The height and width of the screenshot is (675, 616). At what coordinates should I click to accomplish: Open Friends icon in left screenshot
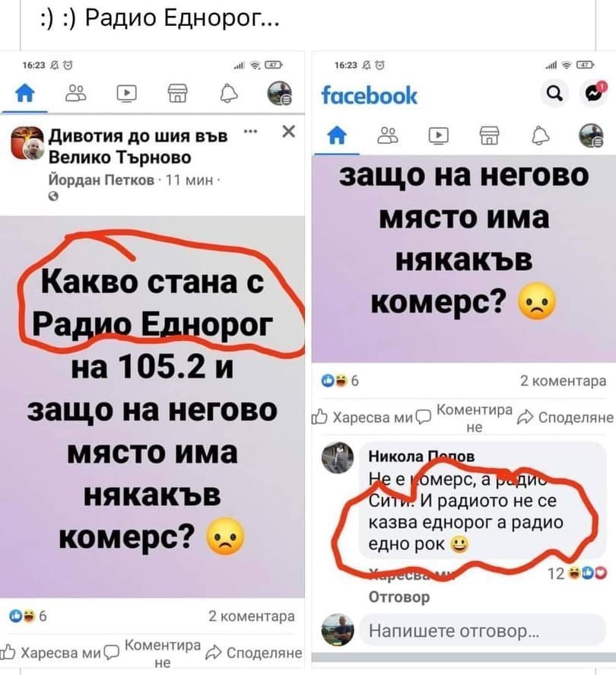click(x=76, y=93)
